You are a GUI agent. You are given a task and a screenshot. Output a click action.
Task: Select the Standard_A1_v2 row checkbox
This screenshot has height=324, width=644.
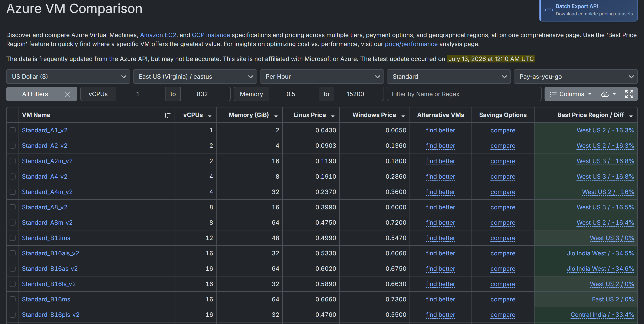[x=13, y=130]
